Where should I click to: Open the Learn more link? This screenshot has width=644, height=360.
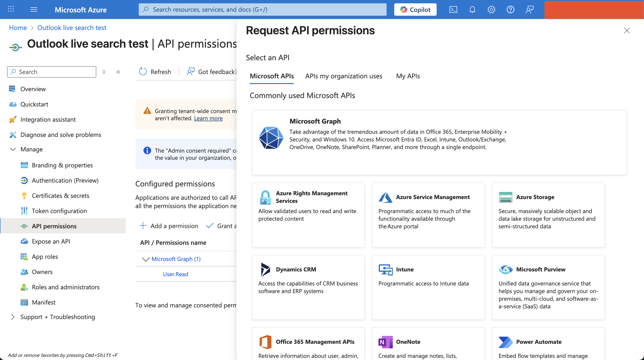coord(208,118)
